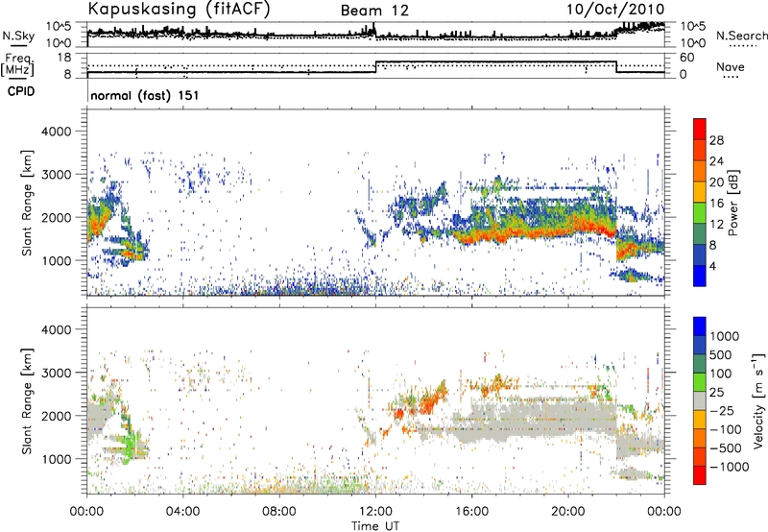This screenshot has width=768, height=532.
Task: Click the 'N.Search' legend label
Action: 741,36
